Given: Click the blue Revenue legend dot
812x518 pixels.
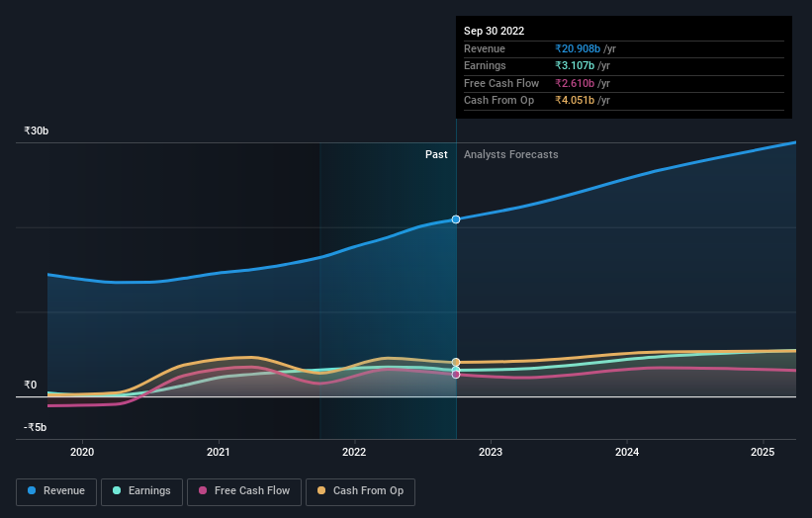Looking at the screenshot, I should click(x=32, y=490).
